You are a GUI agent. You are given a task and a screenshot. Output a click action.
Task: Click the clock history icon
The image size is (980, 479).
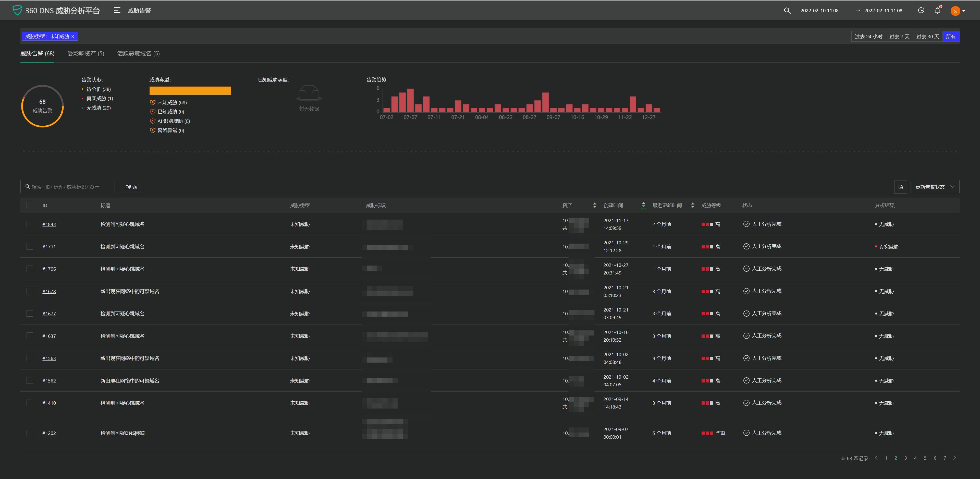pyautogui.click(x=921, y=11)
